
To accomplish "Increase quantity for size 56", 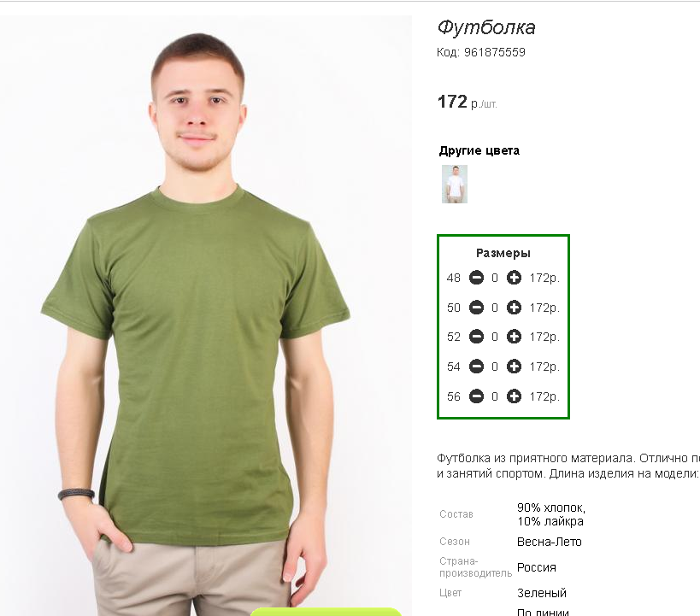I will [514, 396].
